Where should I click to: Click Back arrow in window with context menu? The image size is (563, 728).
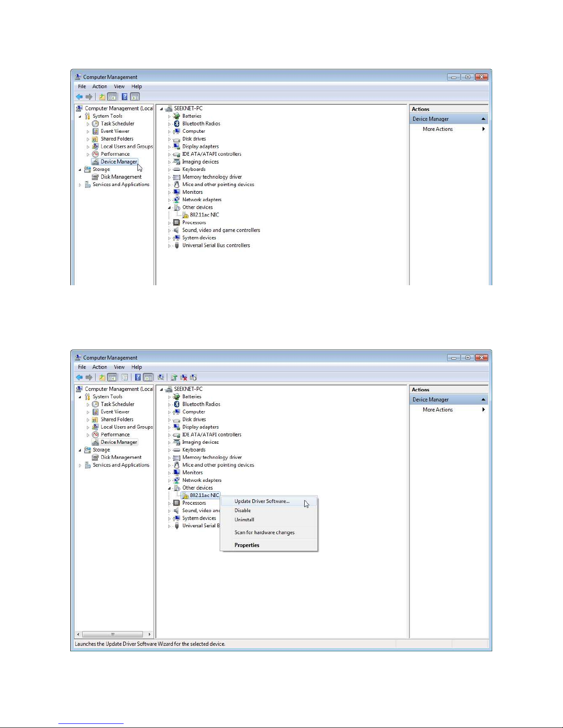click(x=79, y=377)
